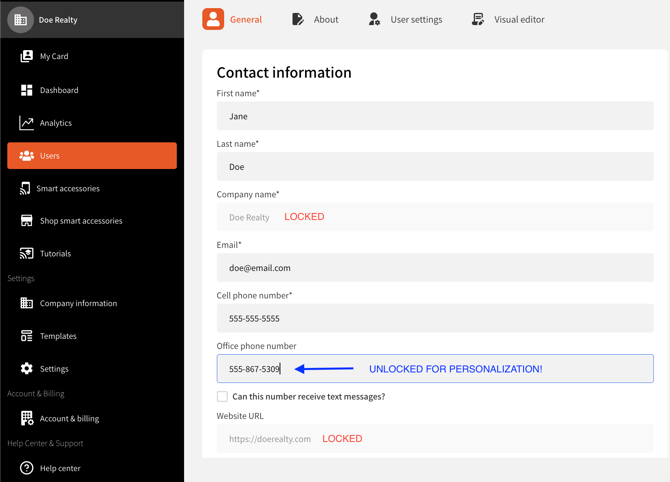This screenshot has width=670, height=482.
Task: Click the Help center question mark icon
Action: click(x=26, y=468)
